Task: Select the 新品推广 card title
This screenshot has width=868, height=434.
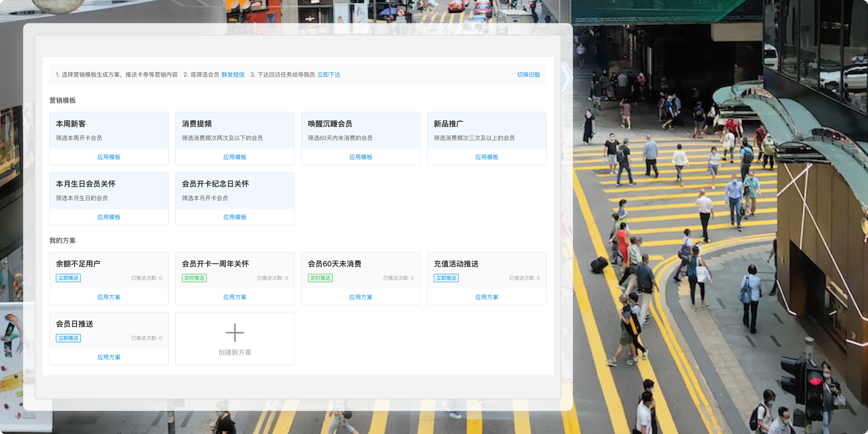Action: coord(448,124)
